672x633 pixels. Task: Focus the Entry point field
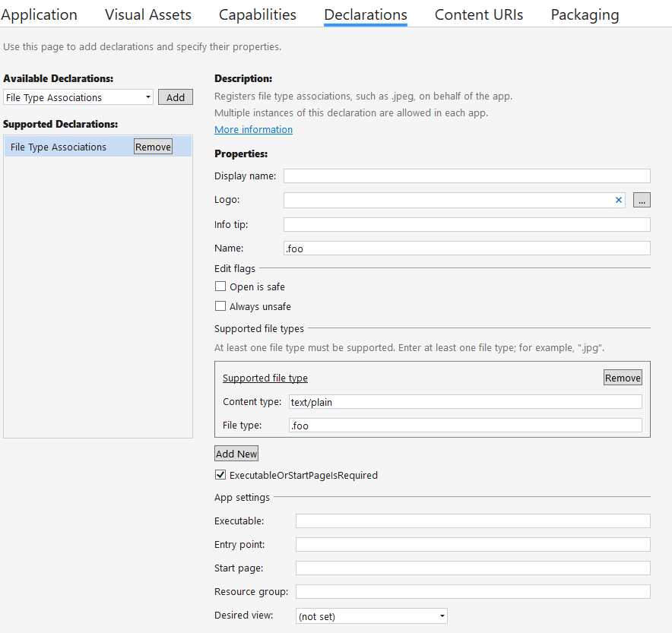471,544
